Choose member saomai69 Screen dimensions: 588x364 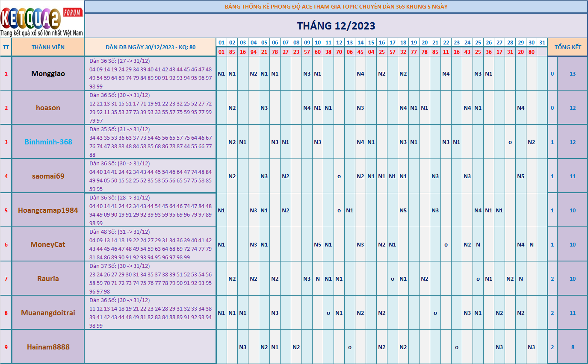click(48, 176)
